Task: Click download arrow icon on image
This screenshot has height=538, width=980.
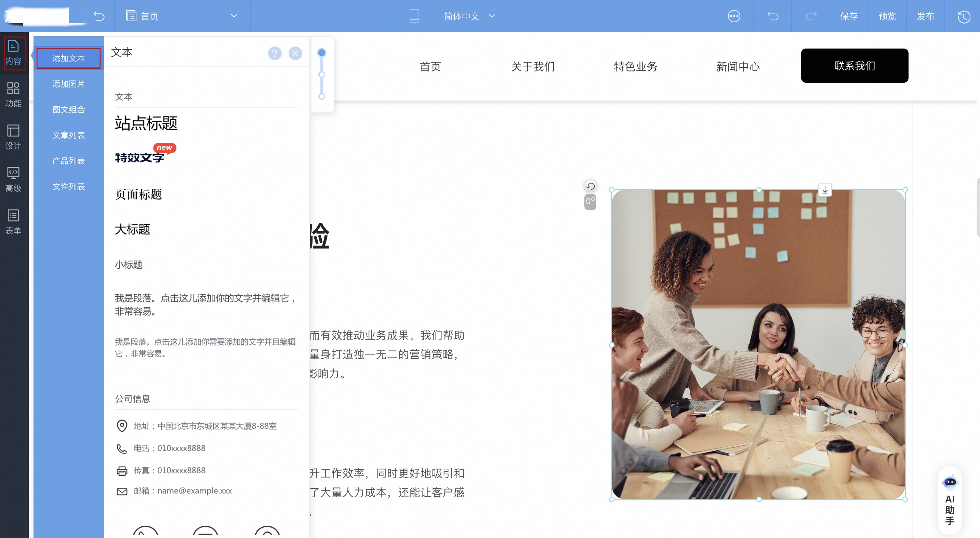Action: 825,190
